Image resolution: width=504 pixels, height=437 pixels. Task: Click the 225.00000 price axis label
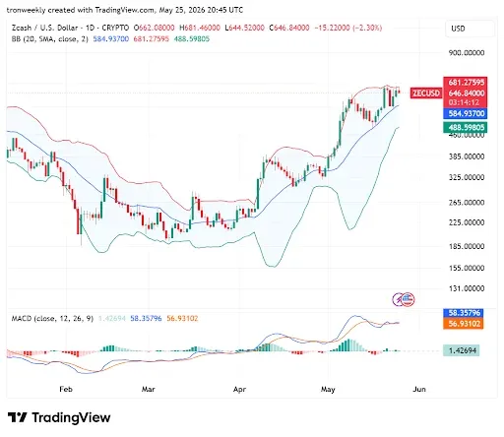click(467, 222)
